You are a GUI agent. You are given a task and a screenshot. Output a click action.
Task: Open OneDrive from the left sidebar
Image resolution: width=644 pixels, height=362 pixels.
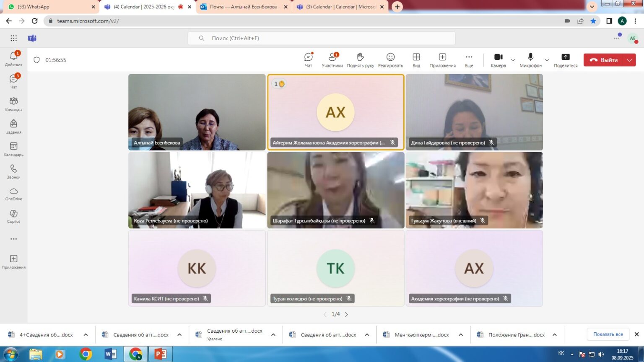pyautogui.click(x=13, y=194)
